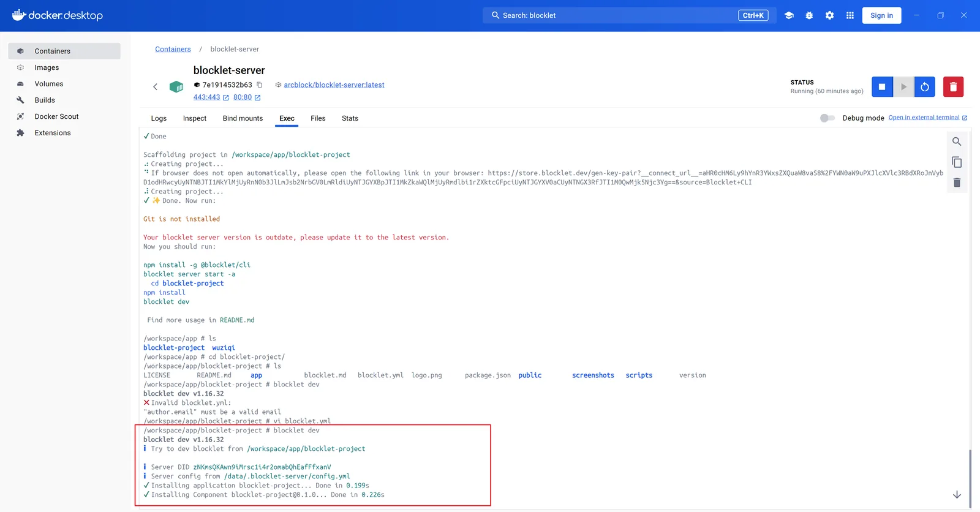The height and width of the screenshot is (512, 980).
Task: Open Volumes in the sidebar
Action: pos(64,84)
